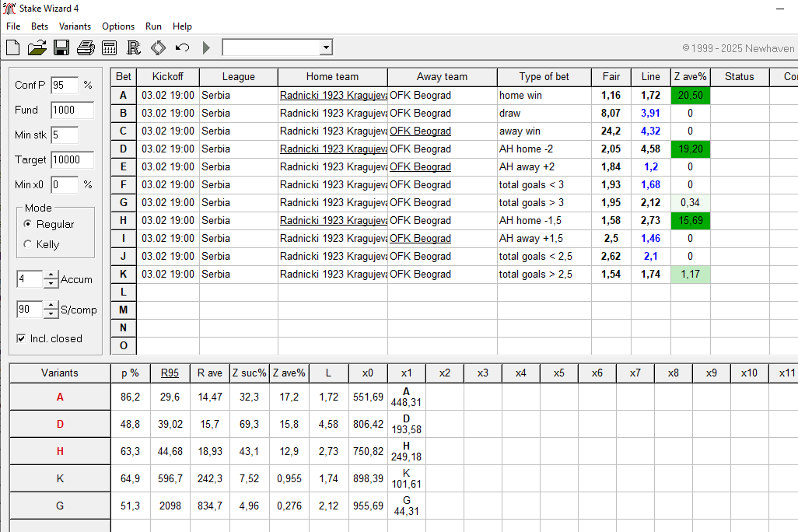Open the Help menu
Screen dimensions: 798x532
click(182, 26)
